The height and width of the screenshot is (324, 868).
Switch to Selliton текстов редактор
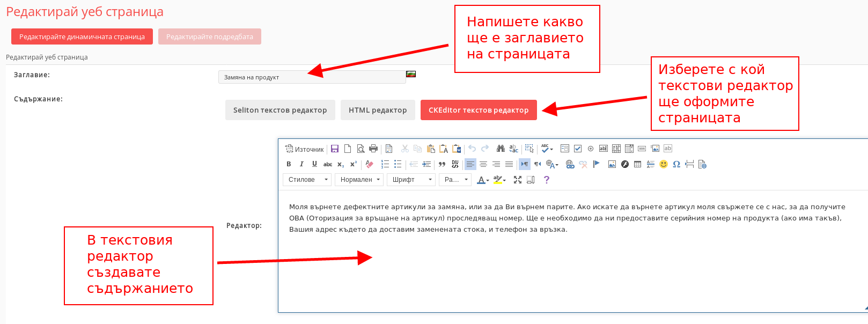(x=280, y=110)
